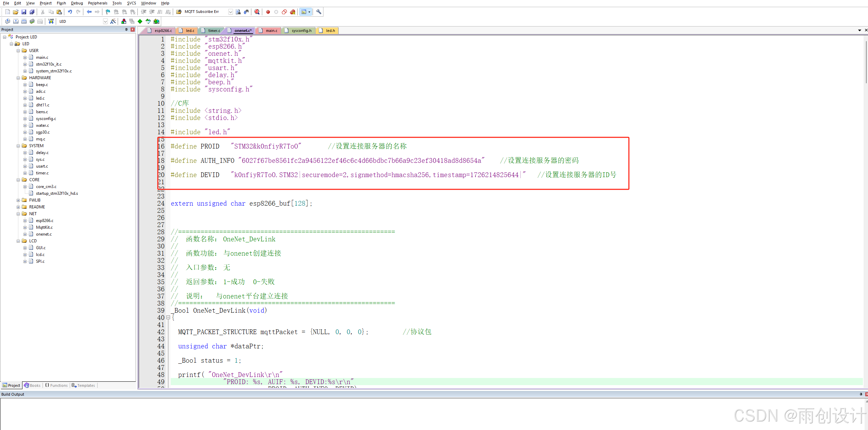Open Options for Target wand icon
The width and height of the screenshot is (868, 430).
pos(113,21)
